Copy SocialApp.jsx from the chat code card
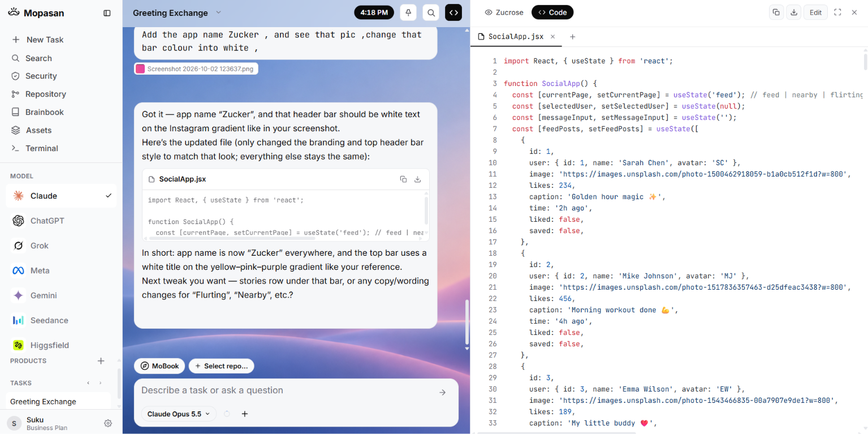 tap(403, 179)
